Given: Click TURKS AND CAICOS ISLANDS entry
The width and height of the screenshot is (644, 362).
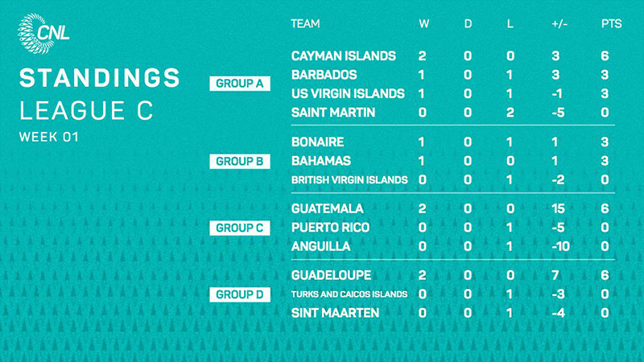Looking at the screenshot, I should tap(349, 294).
